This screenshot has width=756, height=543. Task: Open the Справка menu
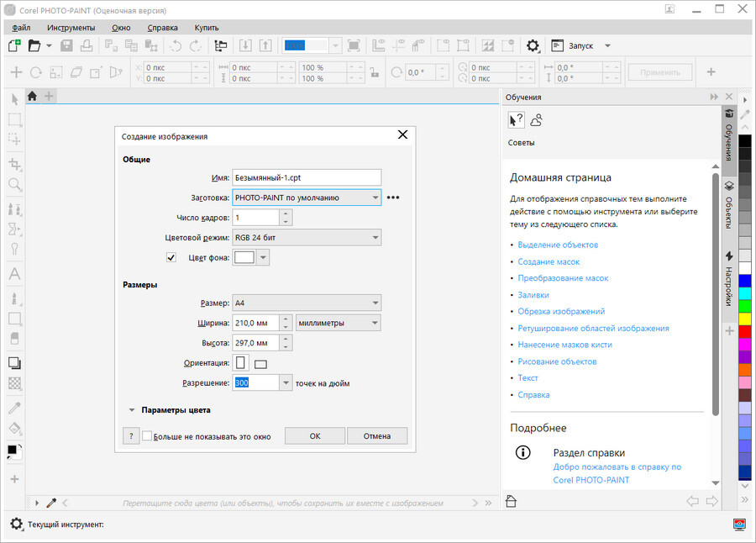coord(162,28)
